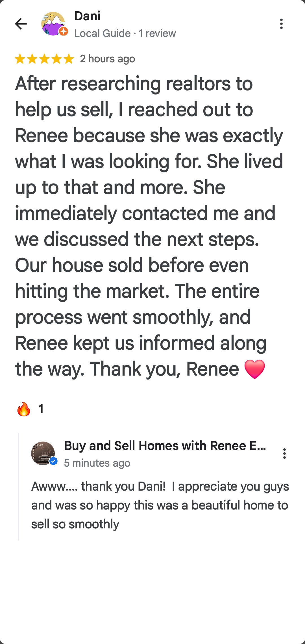Toggle the fire reaction emoji
305x644 pixels.
(x=24, y=409)
